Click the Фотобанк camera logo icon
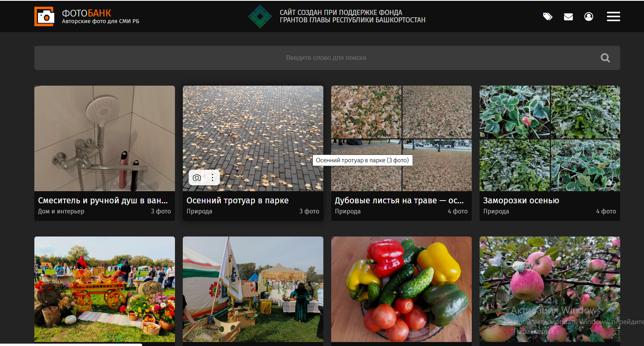This screenshot has width=644, height=346. tap(44, 17)
